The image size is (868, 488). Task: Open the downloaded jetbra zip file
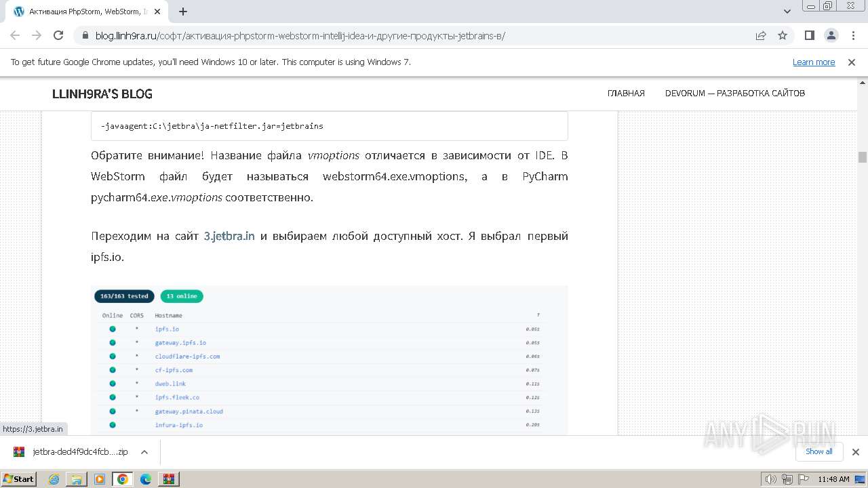(80, 452)
